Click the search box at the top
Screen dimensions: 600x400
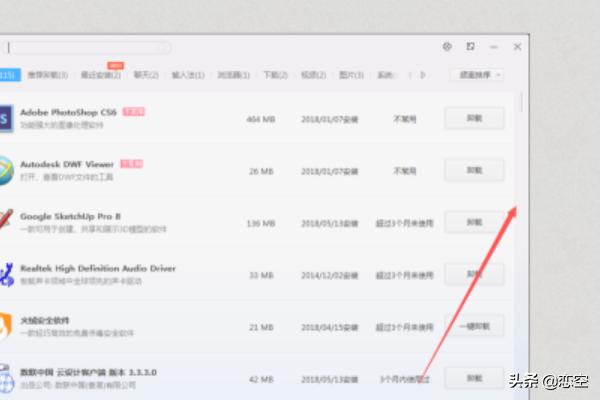pyautogui.click(x=90, y=47)
